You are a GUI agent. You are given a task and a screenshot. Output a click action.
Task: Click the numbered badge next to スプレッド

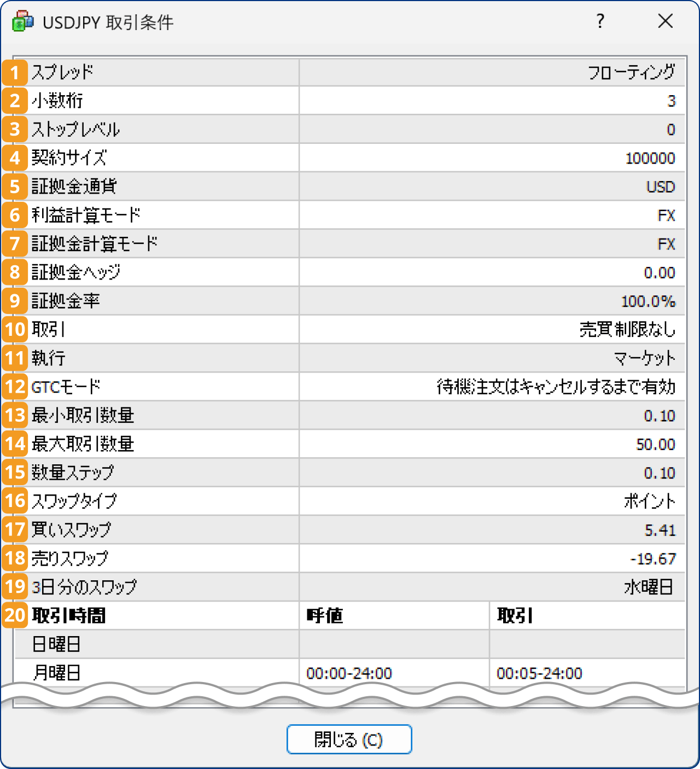coord(14,72)
